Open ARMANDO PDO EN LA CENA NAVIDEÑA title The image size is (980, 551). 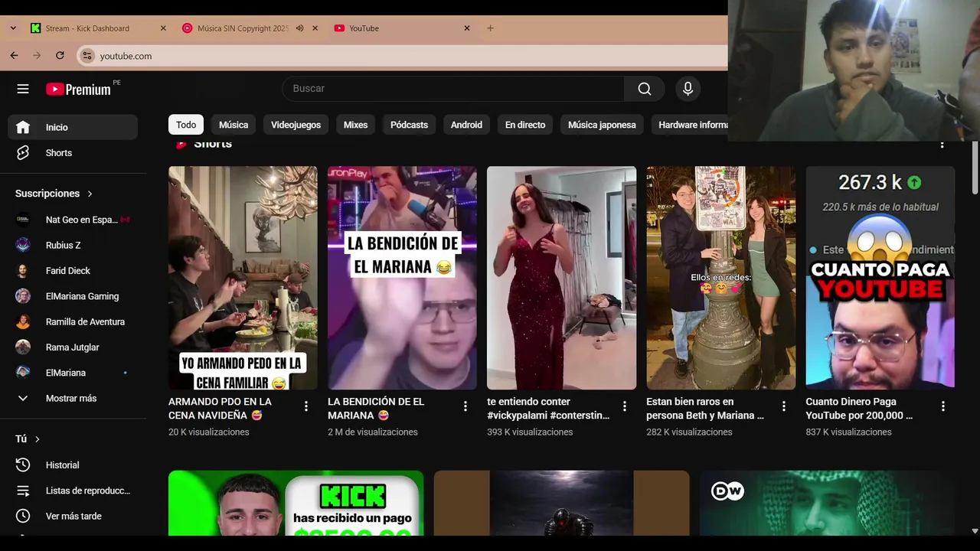(x=220, y=408)
